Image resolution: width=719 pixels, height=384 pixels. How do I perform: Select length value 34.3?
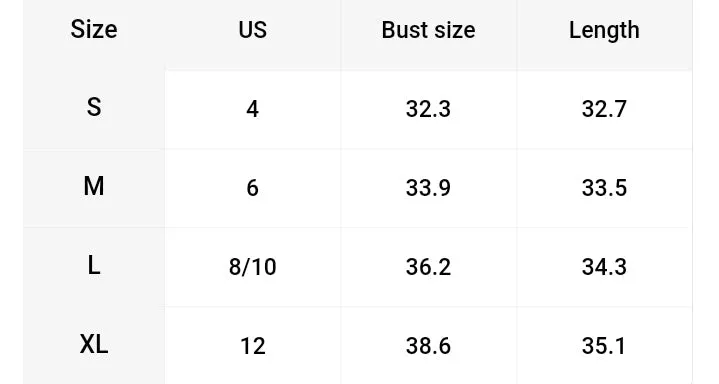coord(604,267)
